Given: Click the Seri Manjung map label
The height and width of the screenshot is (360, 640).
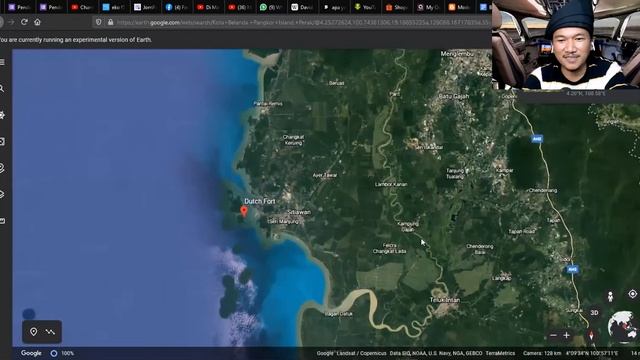Looking at the screenshot, I should point(284,222).
